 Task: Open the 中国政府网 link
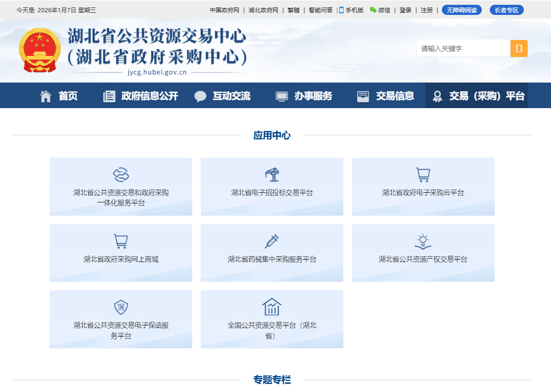coord(224,10)
